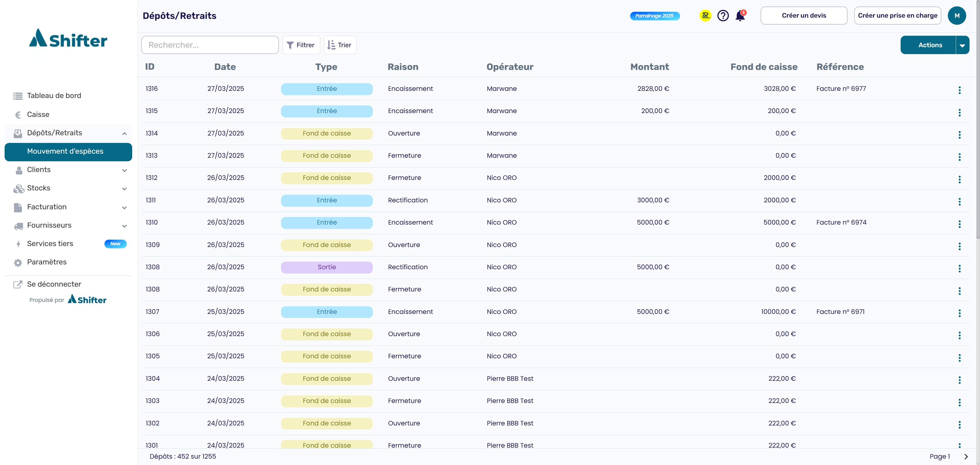This screenshot has height=465, width=980.
Task: Open the notifications bell
Action: [x=740, y=16]
